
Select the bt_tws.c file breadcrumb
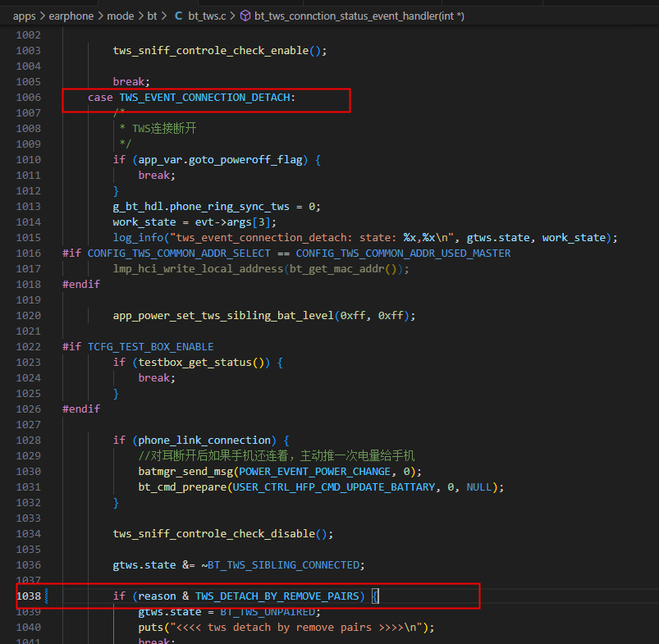[x=207, y=16]
